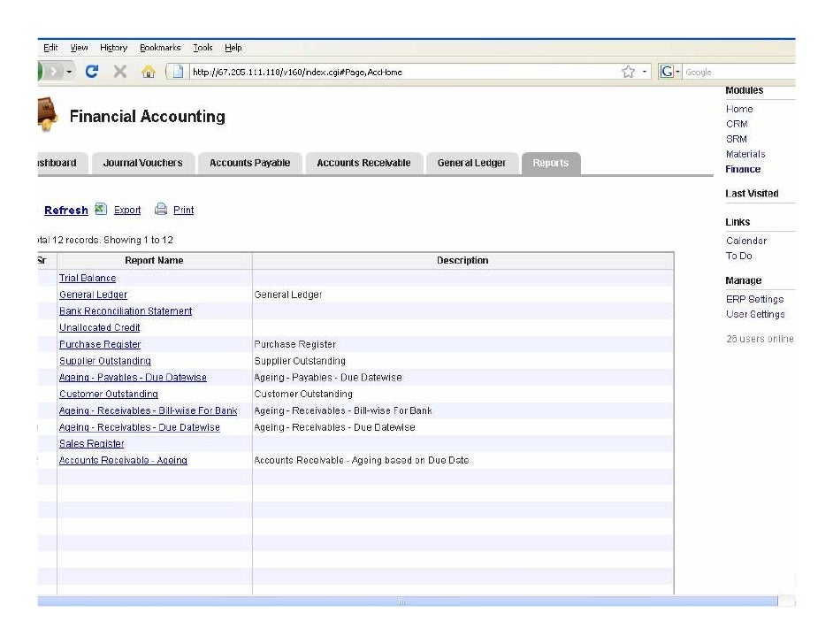This screenshot has height=644, width=833.
Task: Expand the bookmark star dropdown arrow
Action: (645, 73)
